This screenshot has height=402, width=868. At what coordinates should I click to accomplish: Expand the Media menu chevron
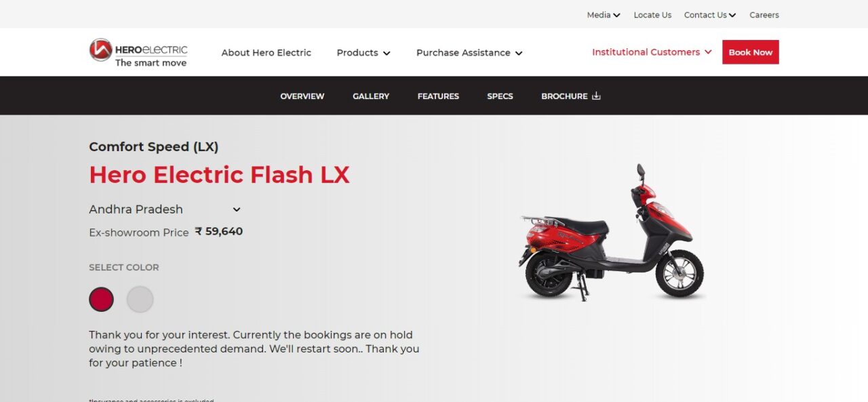(616, 15)
